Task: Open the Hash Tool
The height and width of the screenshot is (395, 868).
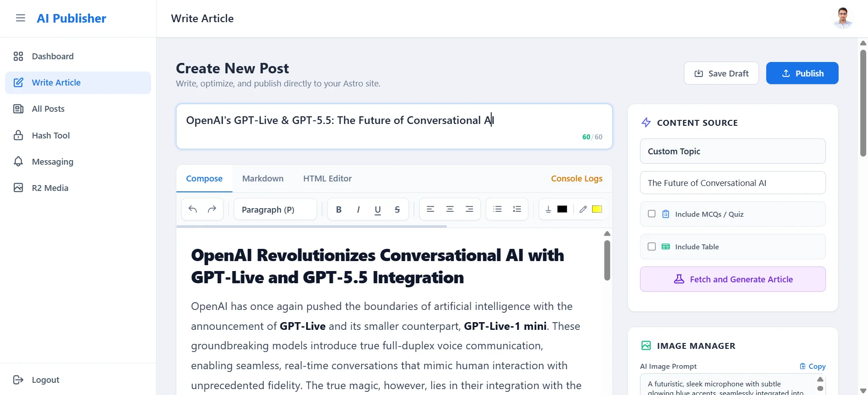Action: coord(78,135)
